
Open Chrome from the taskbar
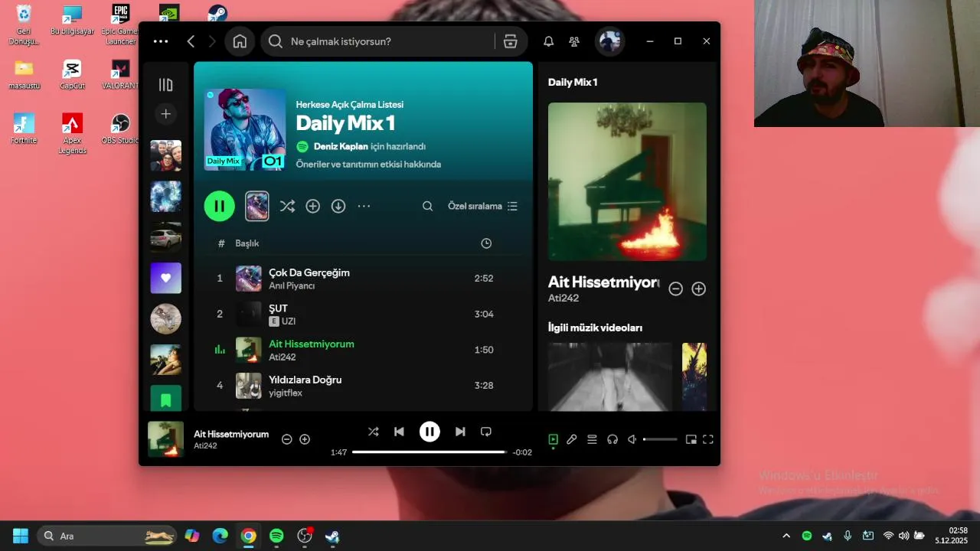(248, 536)
